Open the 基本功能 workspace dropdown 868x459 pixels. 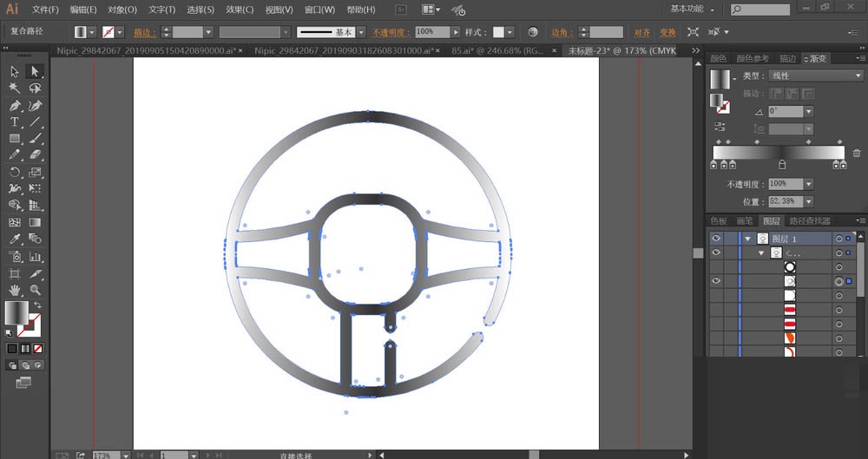(692, 9)
